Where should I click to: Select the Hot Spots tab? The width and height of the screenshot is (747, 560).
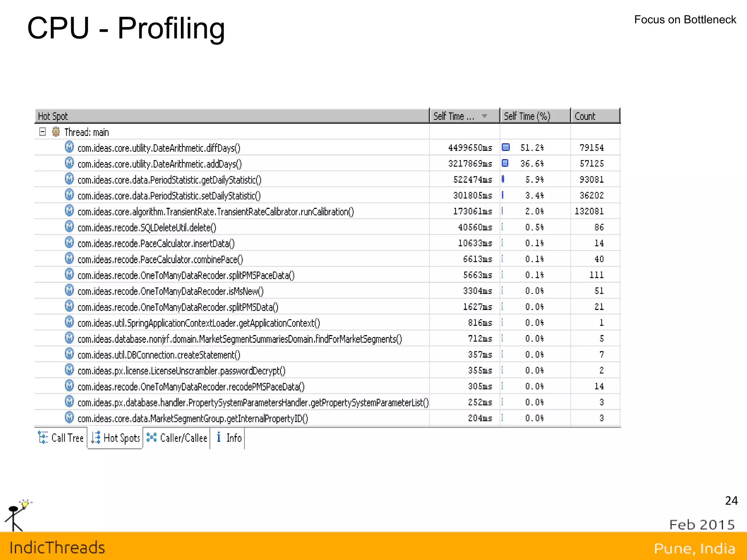[116, 438]
